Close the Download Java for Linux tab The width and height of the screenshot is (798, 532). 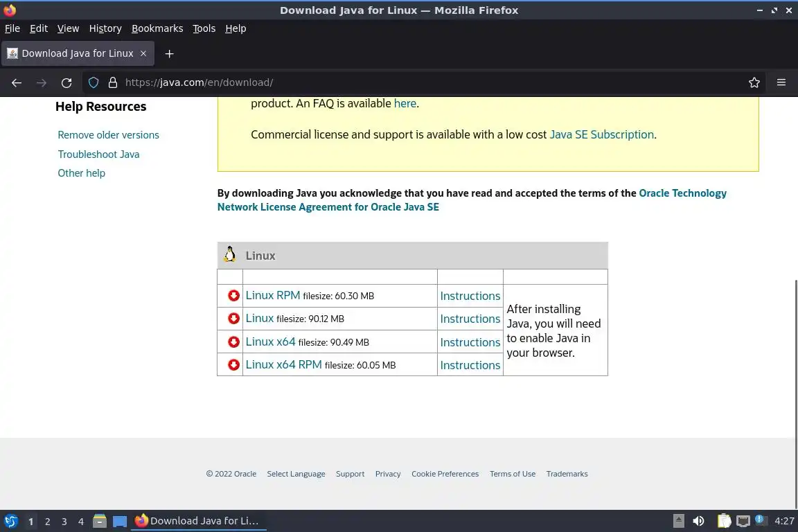click(x=143, y=53)
